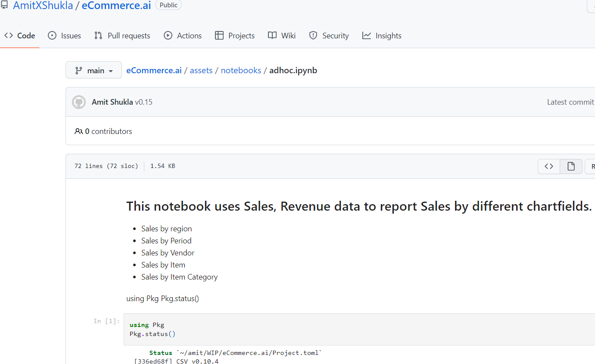This screenshot has width=595, height=364.
Task: Open the eCommerce.ai repository title link
Action: pyautogui.click(x=116, y=6)
